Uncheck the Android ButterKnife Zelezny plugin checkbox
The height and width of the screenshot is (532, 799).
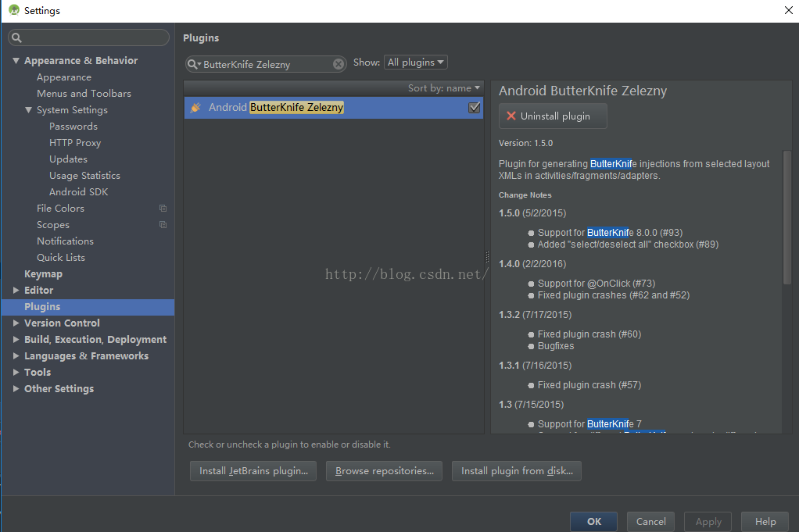[475, 108]
